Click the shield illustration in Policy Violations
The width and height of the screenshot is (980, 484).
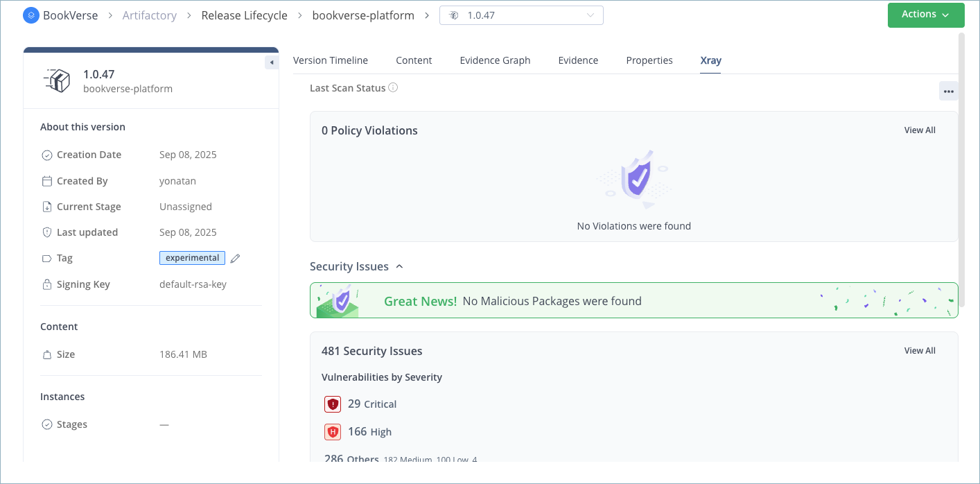[x=636, y=178]
